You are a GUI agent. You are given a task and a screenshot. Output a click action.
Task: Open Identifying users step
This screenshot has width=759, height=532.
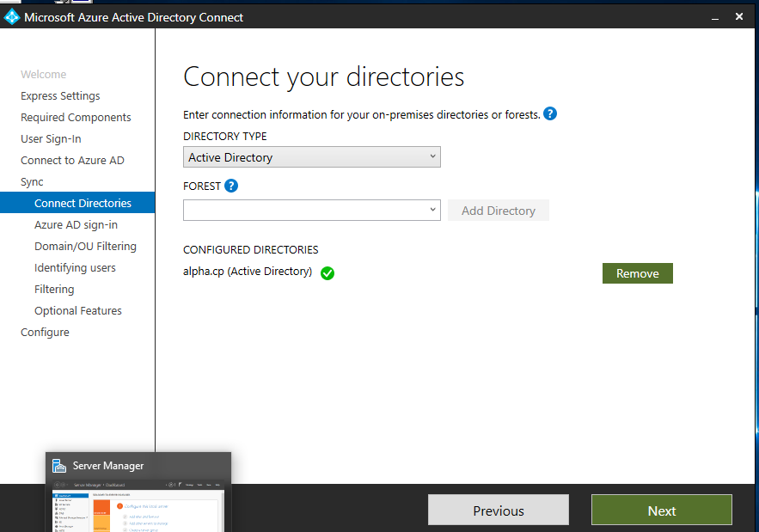click(75, 267)
